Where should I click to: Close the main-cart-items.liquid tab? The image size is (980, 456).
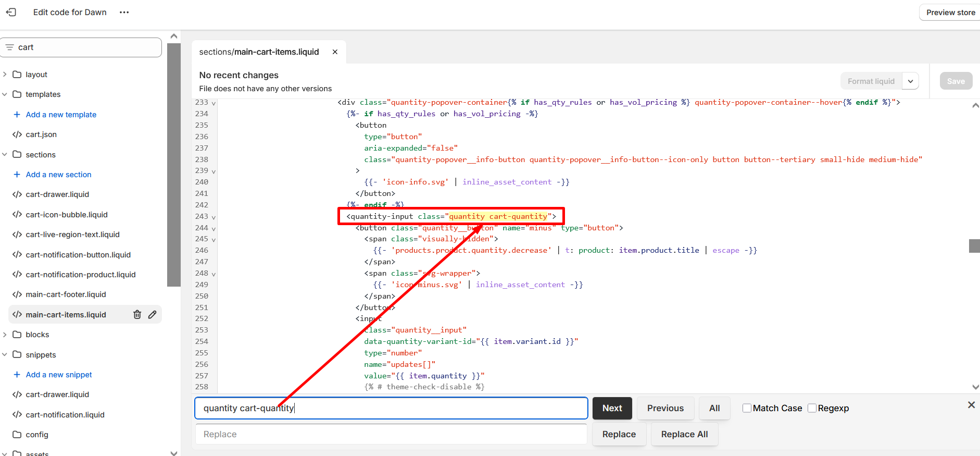[335, 52]
